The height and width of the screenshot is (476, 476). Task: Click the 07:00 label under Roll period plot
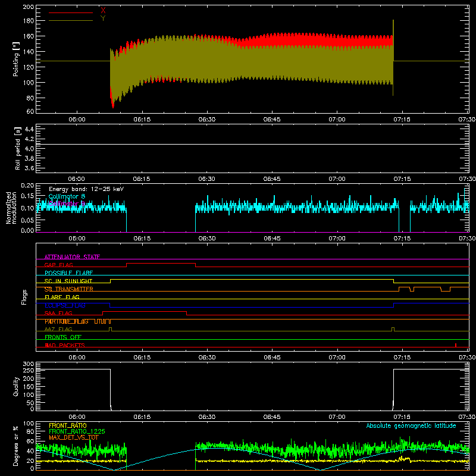[x=337, y=179]
